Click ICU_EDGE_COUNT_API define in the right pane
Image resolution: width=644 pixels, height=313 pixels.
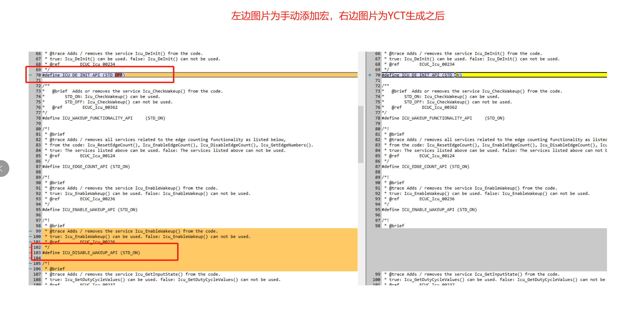click(425, 166)
